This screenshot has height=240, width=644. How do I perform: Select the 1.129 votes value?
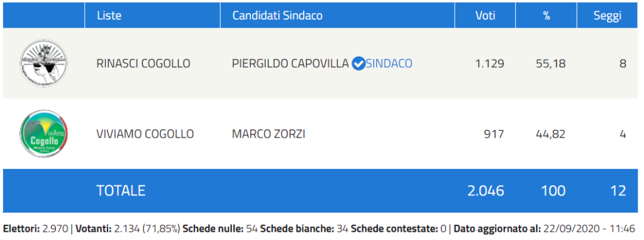point(488,63)
